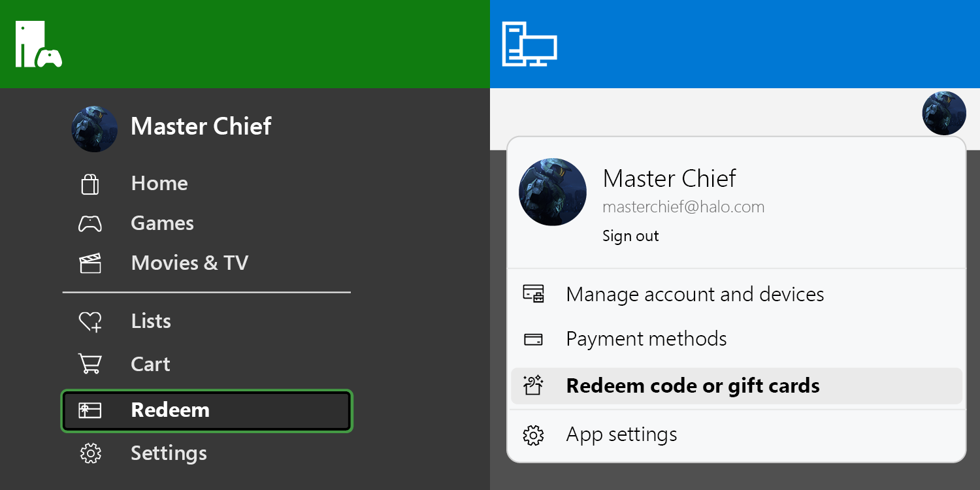The image size is (980, 490).
Task: Click the masterchief@halo.com email address
Action: click(683, 207)
